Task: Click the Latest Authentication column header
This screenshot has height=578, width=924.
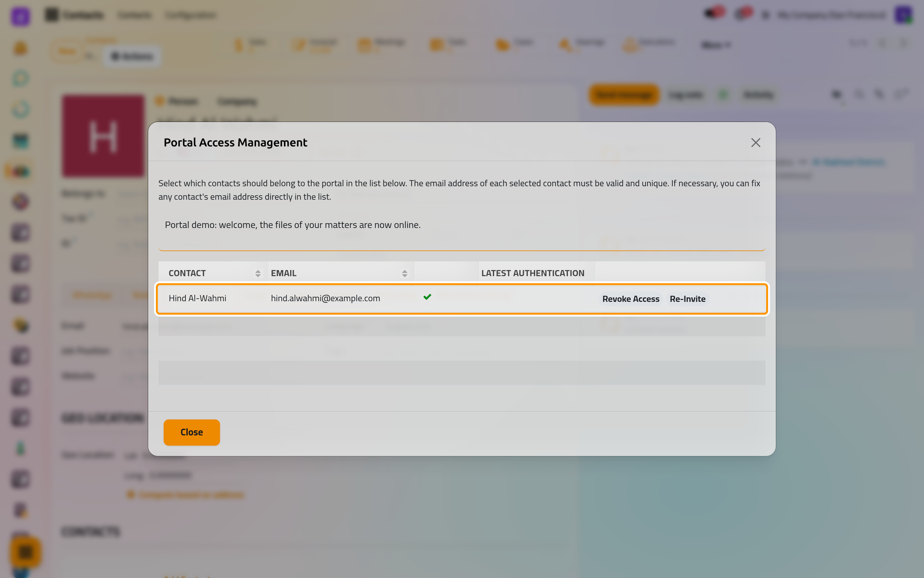Action: pos(536,273)
